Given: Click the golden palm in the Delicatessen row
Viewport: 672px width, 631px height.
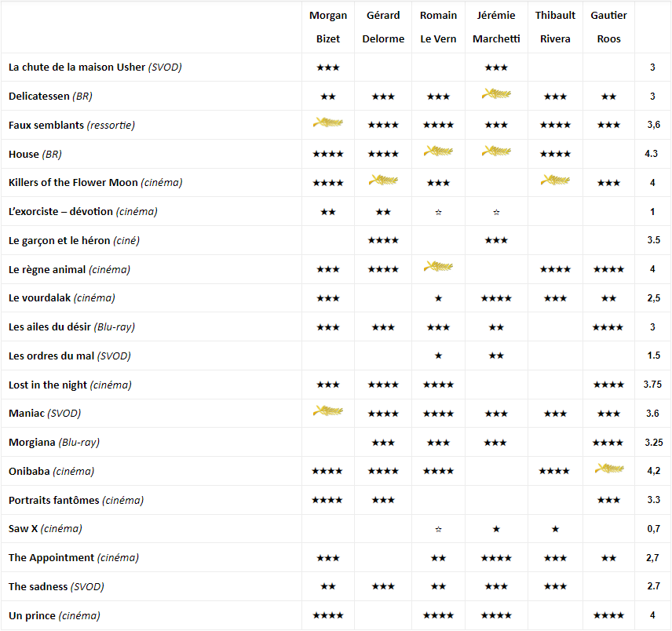Looking at the screenshot, I should pyautogui.click(x=496, y=95).
